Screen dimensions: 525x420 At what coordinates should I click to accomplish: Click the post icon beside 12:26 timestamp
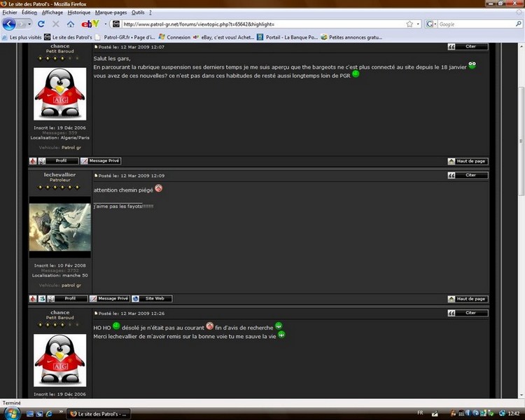tap(96, 314)
